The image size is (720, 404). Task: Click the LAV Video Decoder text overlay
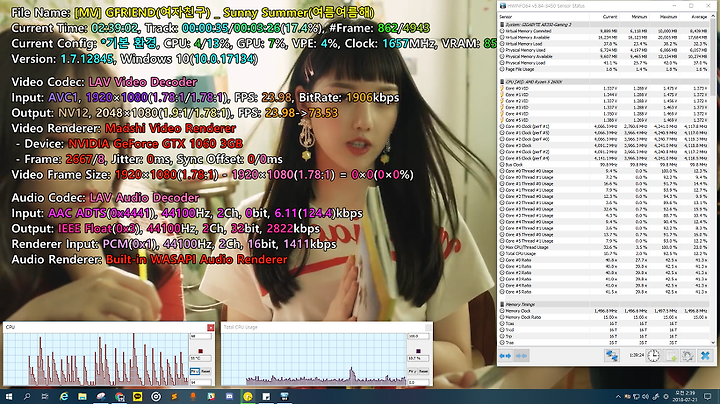point(143,82)
